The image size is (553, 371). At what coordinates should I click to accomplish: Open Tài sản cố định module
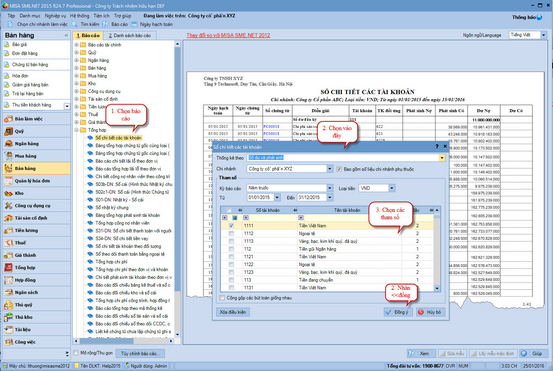[36, 218]
